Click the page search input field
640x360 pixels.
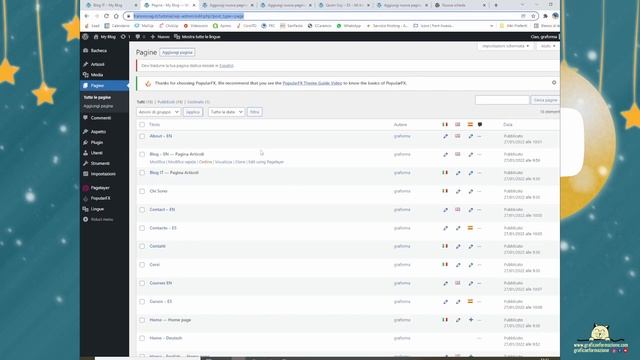[x=502, y=100]
